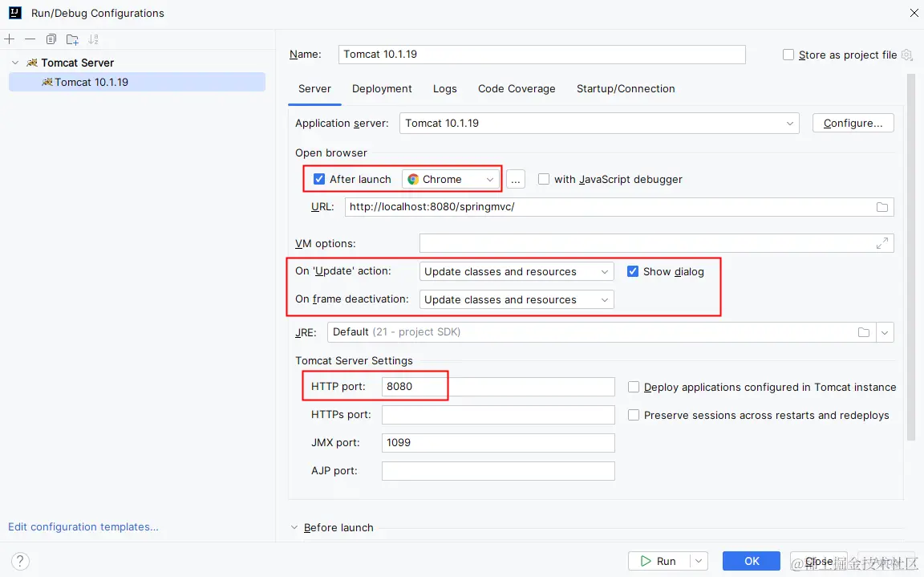Expand the VM options field

(x=882, y=243)
